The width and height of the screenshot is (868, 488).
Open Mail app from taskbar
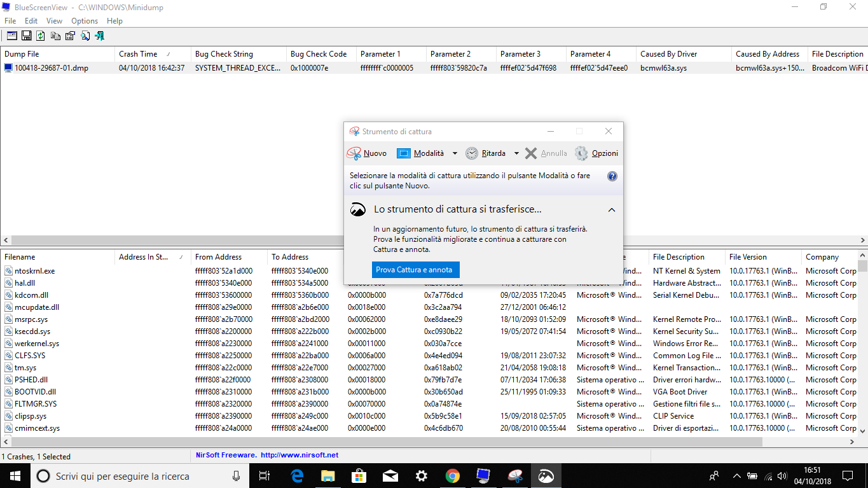pos(390,476)
